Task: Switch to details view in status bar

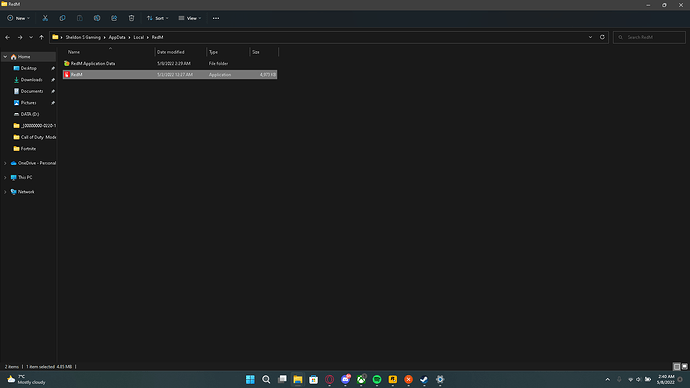Action: pos(677,366)
